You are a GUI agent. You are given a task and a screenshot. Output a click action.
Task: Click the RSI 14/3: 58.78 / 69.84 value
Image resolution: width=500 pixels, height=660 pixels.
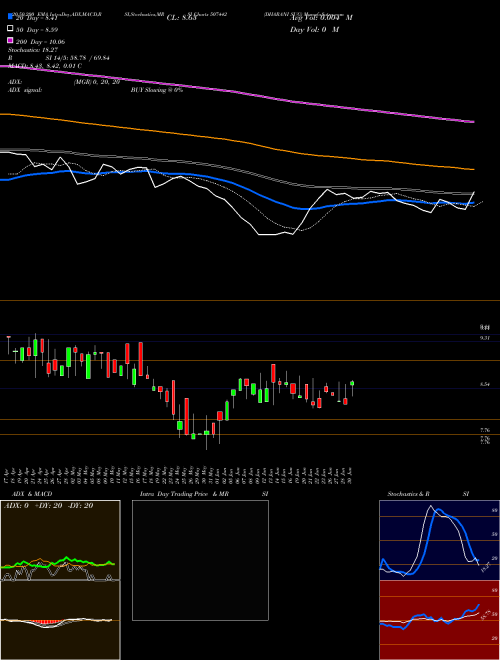59,58
